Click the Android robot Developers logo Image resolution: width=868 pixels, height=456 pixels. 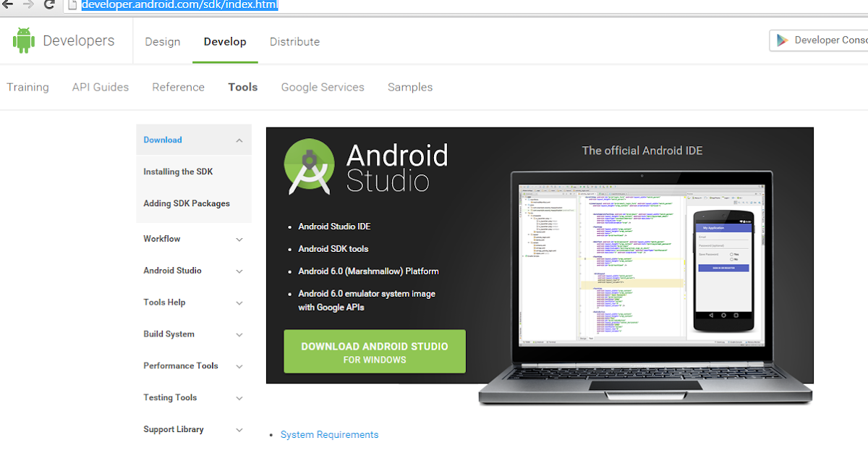tap(24, 41)
